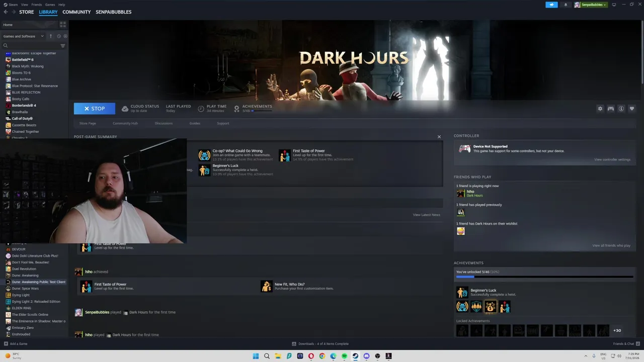Image resolution: width=644 pixels, height=362 pixels.
Task: Click the back navigation arrow
Action: point(6,12)
